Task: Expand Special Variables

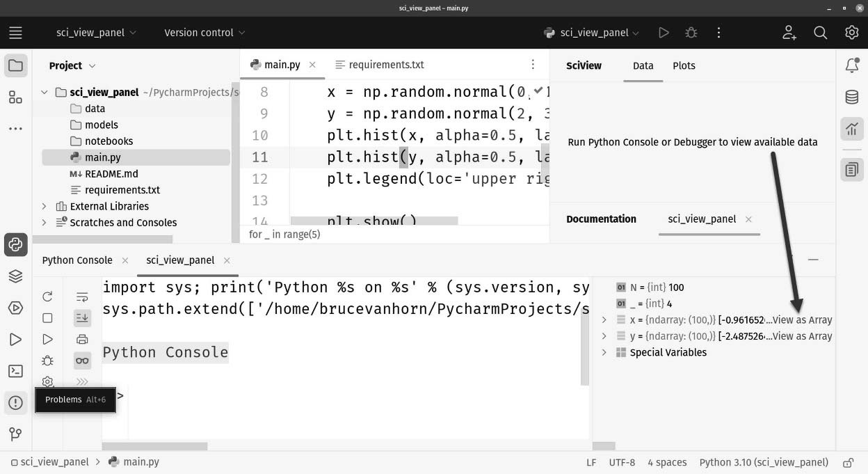Action: [604, 353]
